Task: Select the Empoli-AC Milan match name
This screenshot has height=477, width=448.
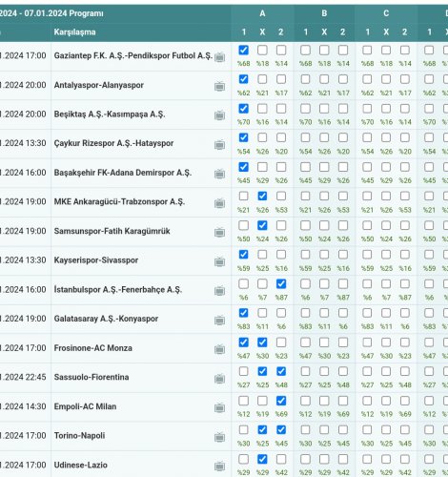Action: coord(85,406)
